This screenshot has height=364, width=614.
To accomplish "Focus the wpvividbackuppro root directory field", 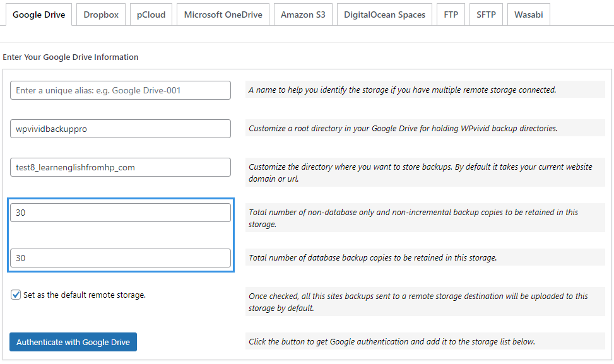I will click(121, 129).
